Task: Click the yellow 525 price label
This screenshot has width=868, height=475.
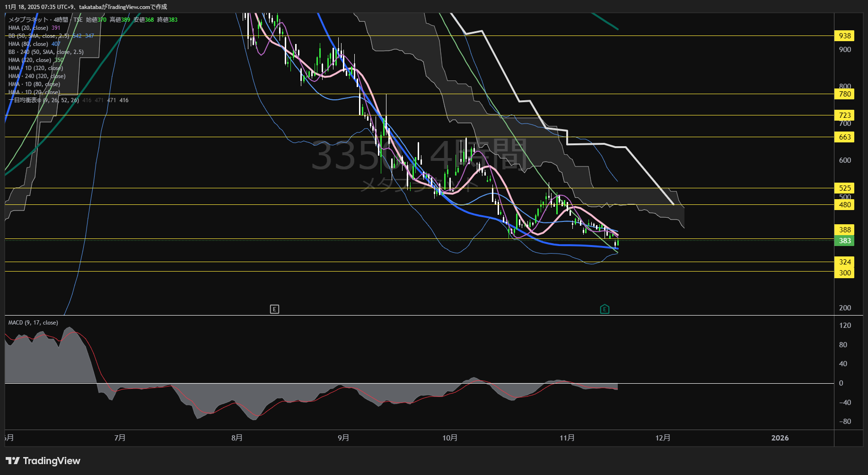Action: [844, 188]
